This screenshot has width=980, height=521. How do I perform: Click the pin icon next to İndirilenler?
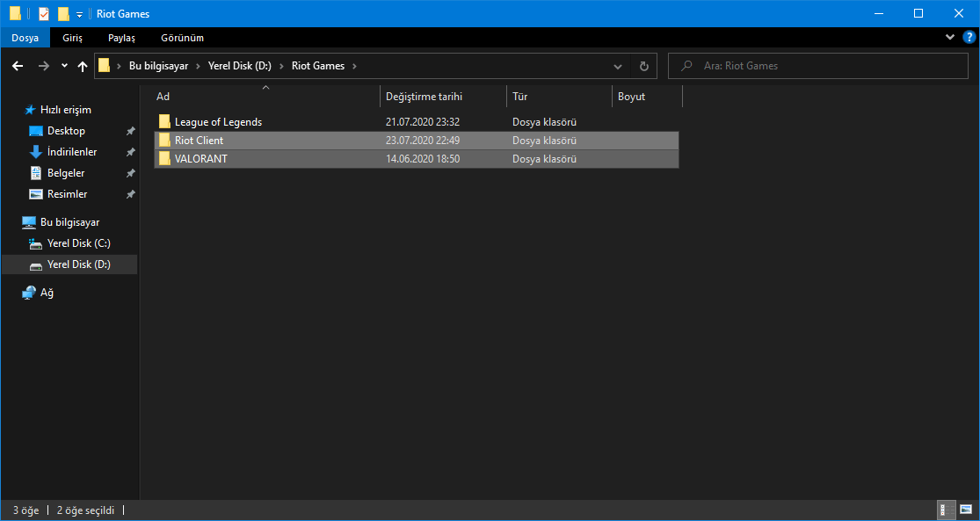(x=130, y=152)
